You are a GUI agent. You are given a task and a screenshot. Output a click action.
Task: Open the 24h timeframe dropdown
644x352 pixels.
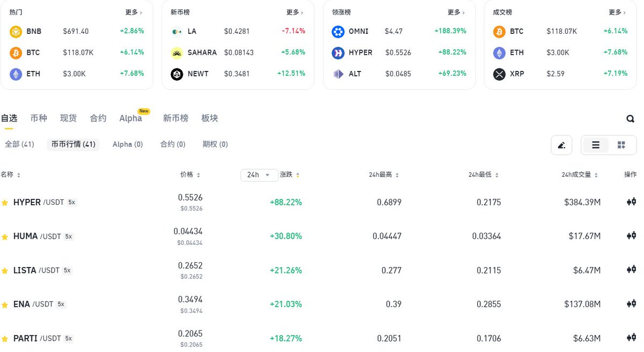[259, 175]
